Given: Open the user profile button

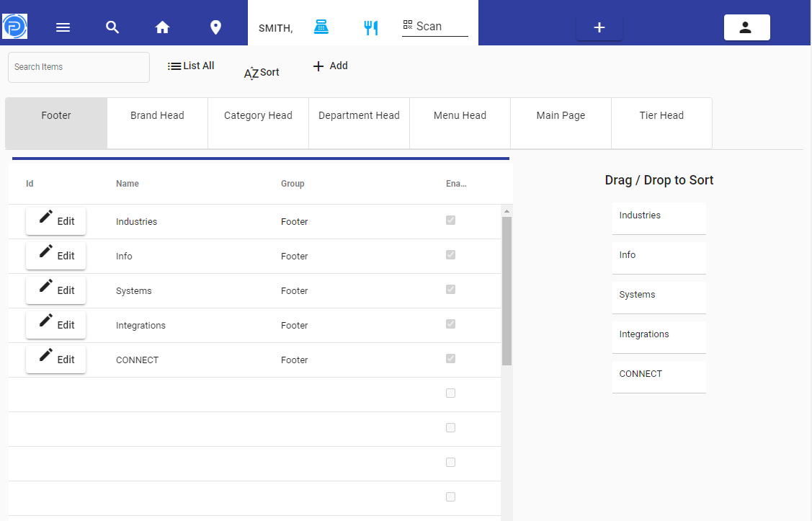Looking at the screenshot, I should click(746, 27).
